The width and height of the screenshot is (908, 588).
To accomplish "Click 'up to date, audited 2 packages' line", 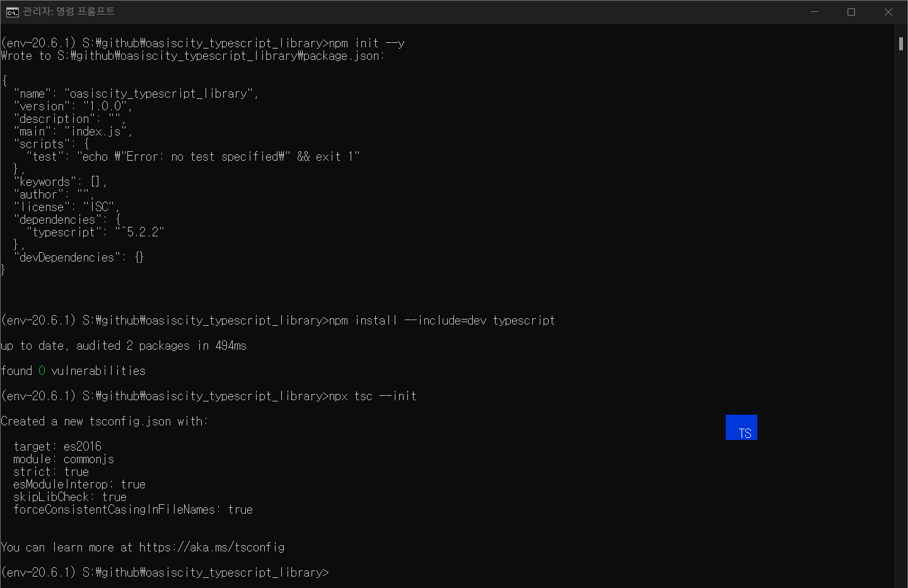I will click(x=124, y=345).
